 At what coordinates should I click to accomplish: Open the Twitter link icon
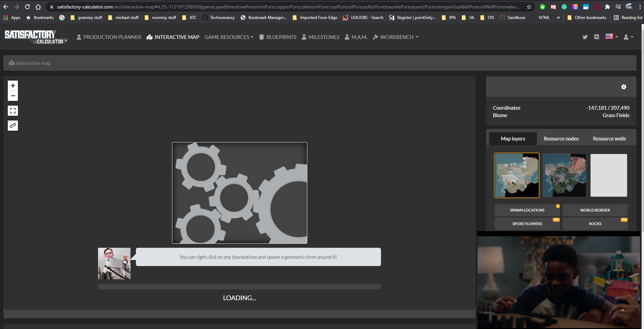[x=585, y=37]
